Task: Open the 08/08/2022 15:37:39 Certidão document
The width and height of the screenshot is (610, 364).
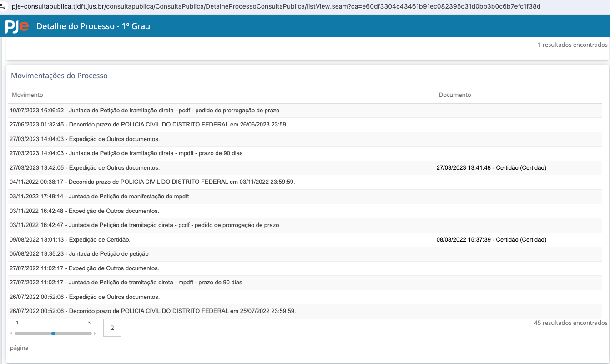Action: coord(491,240)
